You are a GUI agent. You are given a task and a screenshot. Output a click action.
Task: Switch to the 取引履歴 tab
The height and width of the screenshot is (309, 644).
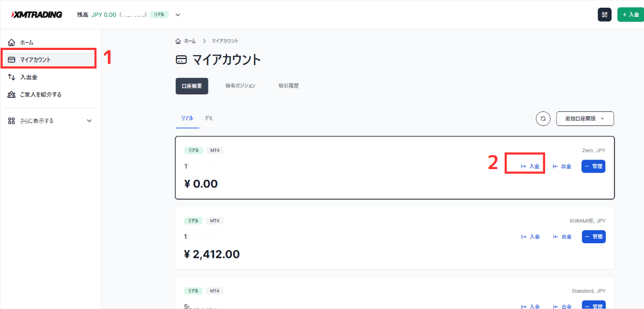pyautogui.click(x=289, y=86)
